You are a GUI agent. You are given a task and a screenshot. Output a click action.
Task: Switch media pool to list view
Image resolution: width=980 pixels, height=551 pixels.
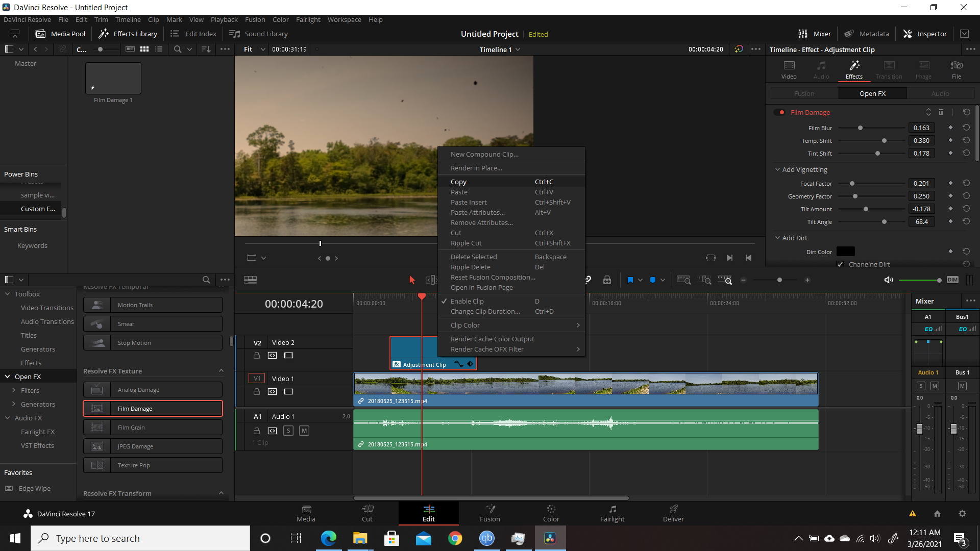tap(159, 49)
